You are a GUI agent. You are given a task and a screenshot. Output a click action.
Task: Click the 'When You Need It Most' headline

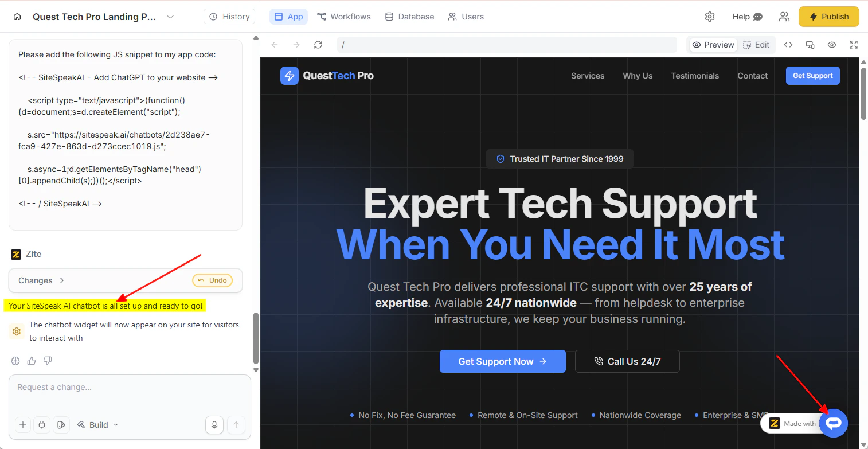tap(560, 244)
